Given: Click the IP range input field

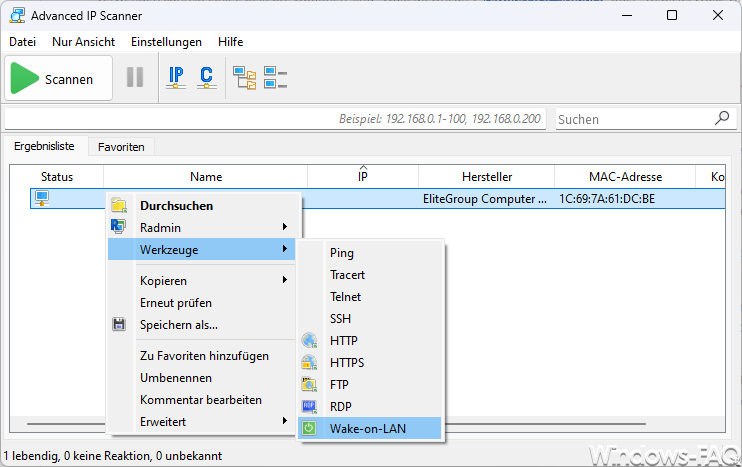Looking at the screenshot, I should click(x=275, y=119).
